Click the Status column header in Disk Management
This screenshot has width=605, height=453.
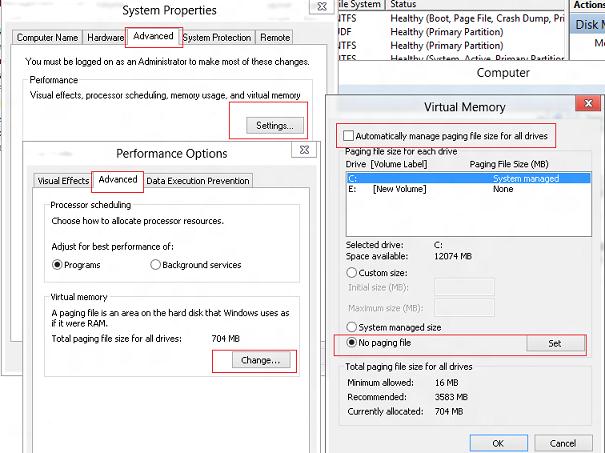coord(403,4)
